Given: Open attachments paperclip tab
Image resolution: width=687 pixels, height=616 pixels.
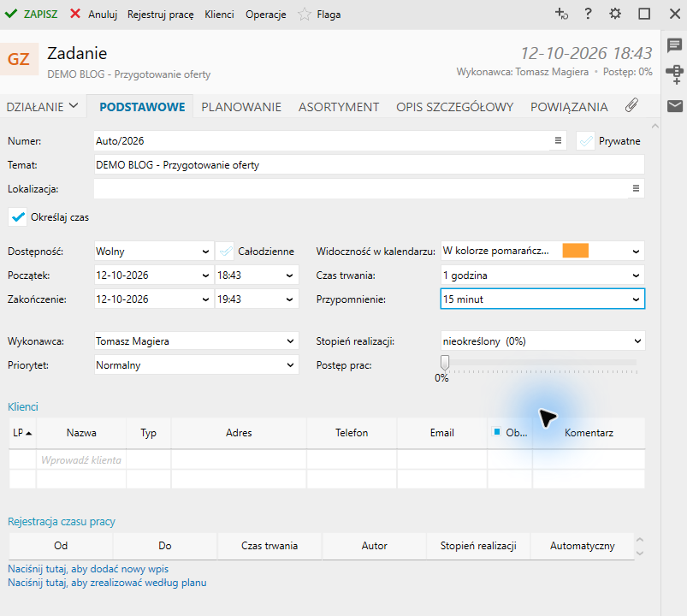Looking at the screenshot, I should (631, 105).
